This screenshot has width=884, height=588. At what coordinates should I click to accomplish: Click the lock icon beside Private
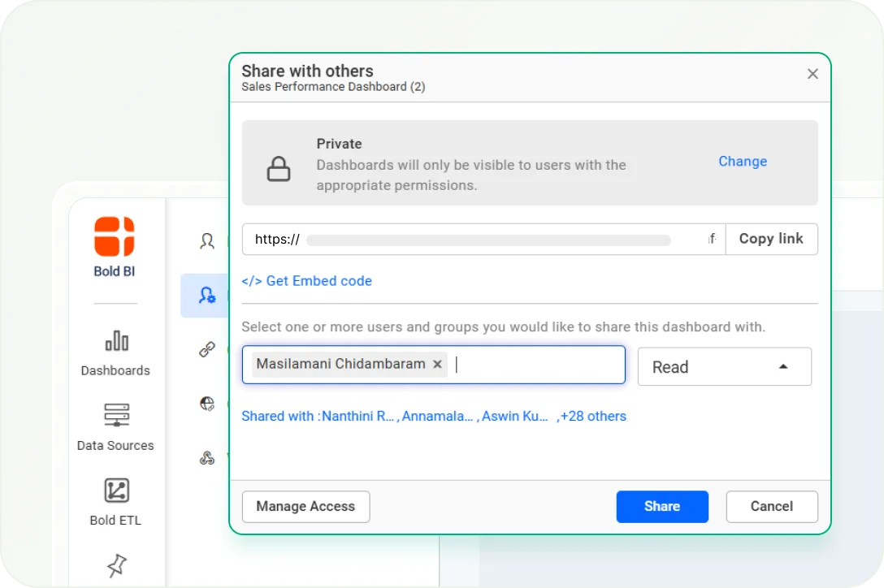click(x=279, y=169)
